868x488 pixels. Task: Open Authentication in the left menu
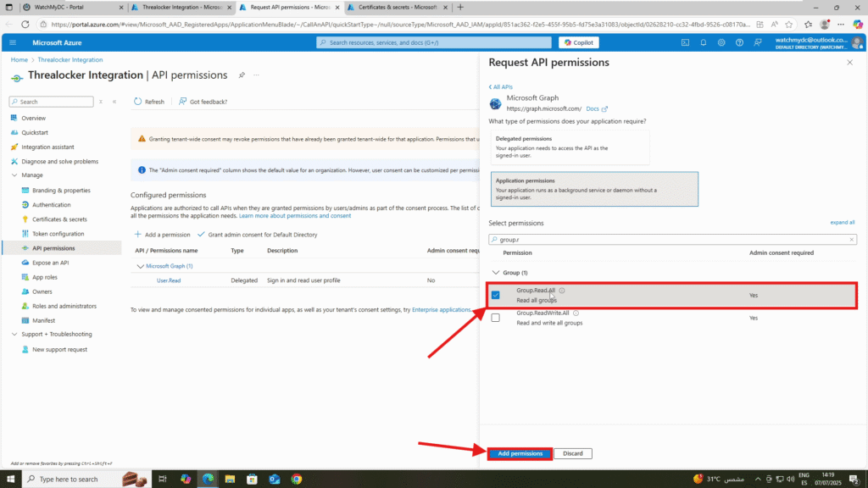(x=51, y=205)
